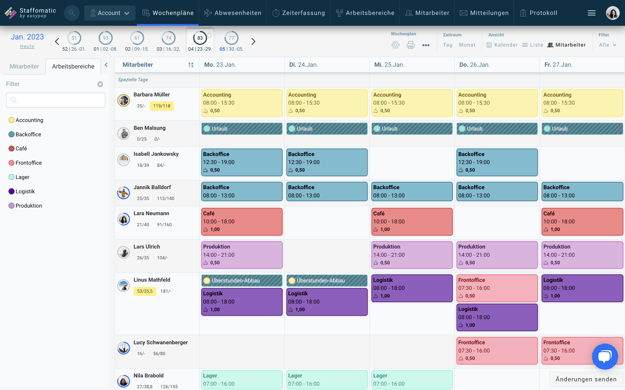Open Linus Mathfeld's Monday Überstunden-Abbau entry
The width and height of the screenshot is (625, 390).
242,280
